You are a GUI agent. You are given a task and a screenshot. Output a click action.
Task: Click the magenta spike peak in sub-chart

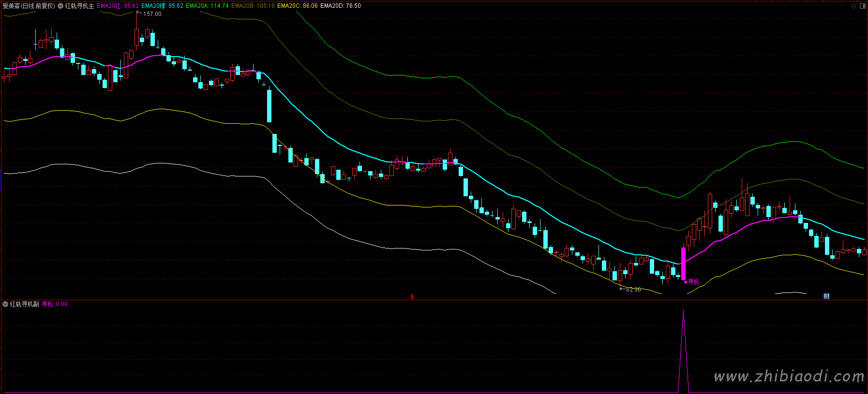pos(683,311)
